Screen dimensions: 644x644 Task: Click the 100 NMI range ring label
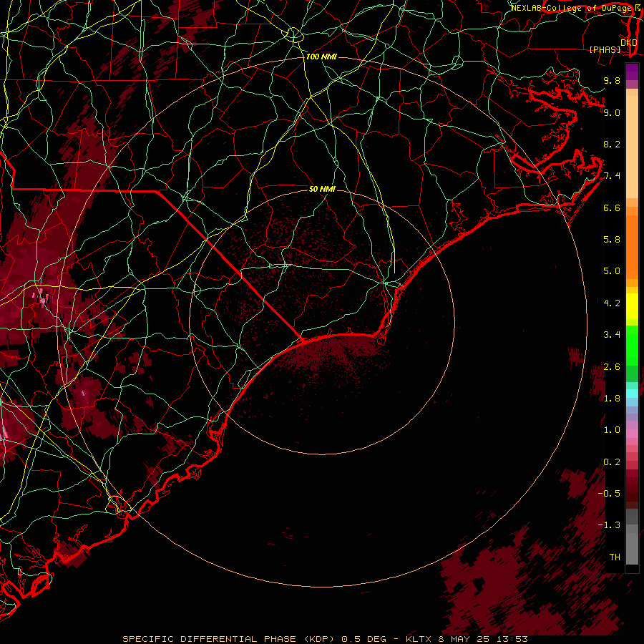click(321, 57)
